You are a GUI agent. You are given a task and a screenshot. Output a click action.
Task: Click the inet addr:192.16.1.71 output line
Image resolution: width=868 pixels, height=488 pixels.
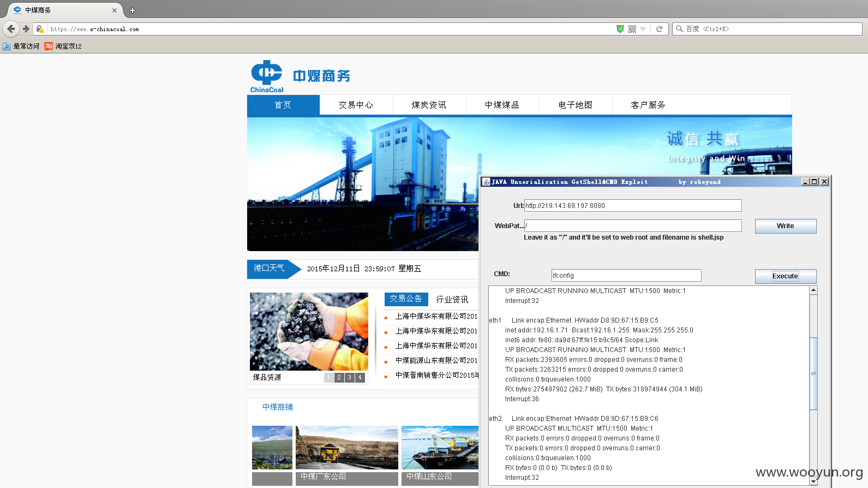point(599,330)
